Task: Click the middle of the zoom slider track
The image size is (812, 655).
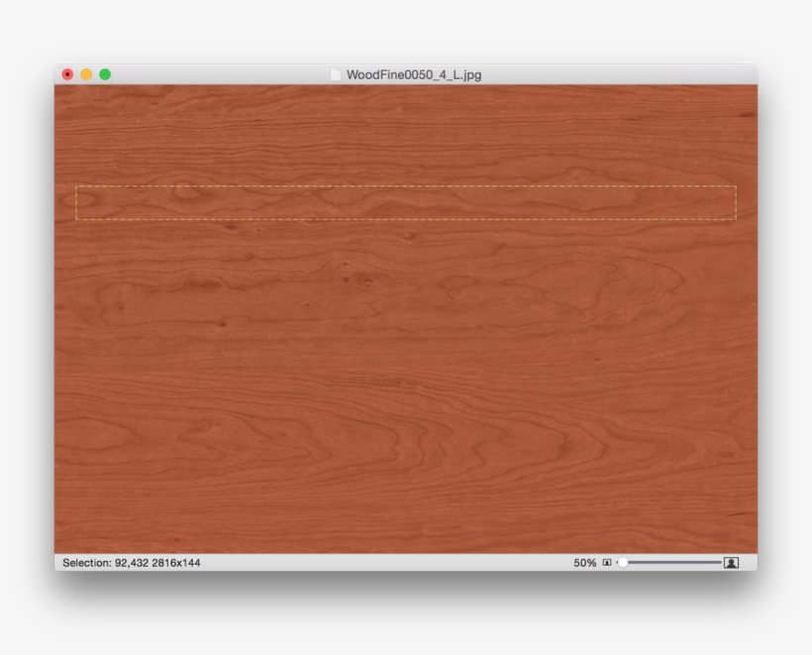Action: coord(673,563)
